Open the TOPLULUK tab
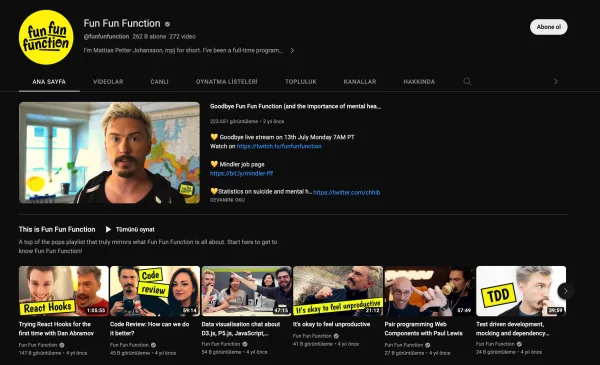Screen dimensions: 600x365 point(301,82)
